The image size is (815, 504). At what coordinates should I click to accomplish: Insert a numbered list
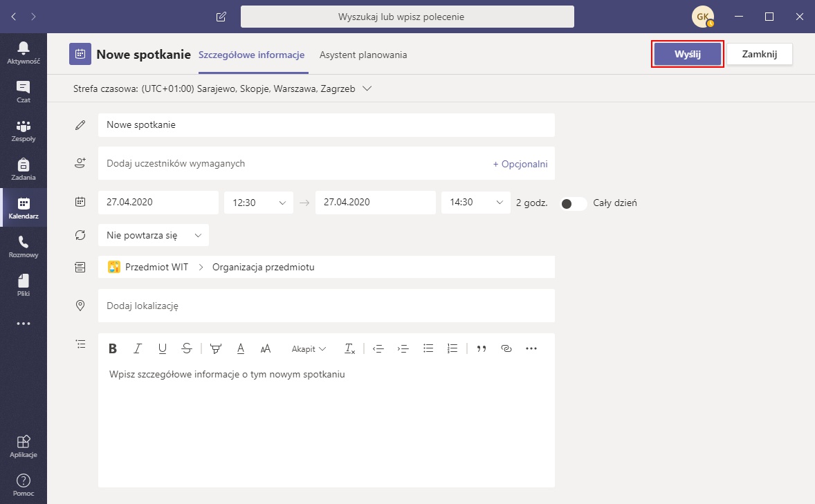[x=452, y=348]
